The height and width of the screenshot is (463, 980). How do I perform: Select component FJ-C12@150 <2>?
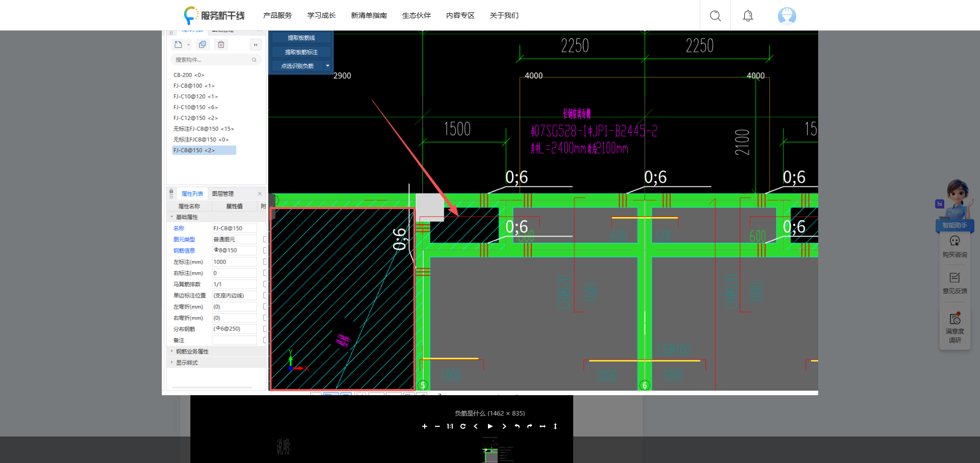(195, 118)
